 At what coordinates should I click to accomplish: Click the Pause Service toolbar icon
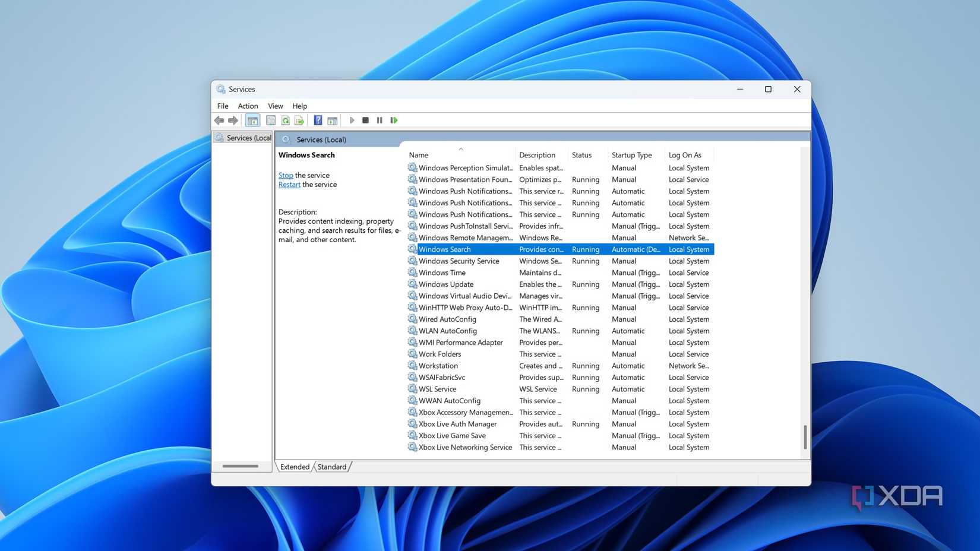380,120
